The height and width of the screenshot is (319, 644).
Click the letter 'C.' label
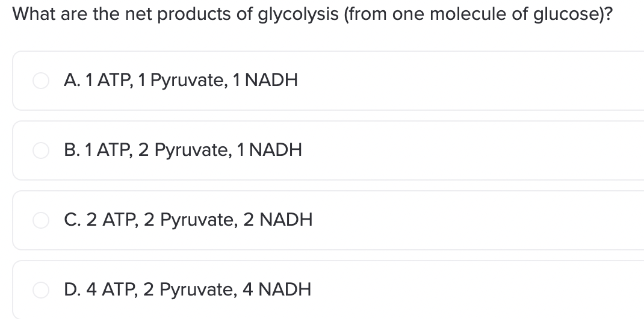(73, 220)
